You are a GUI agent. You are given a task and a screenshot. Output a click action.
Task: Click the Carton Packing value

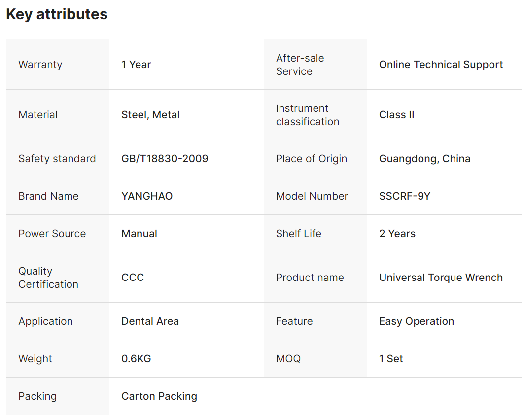pos(159,396)
